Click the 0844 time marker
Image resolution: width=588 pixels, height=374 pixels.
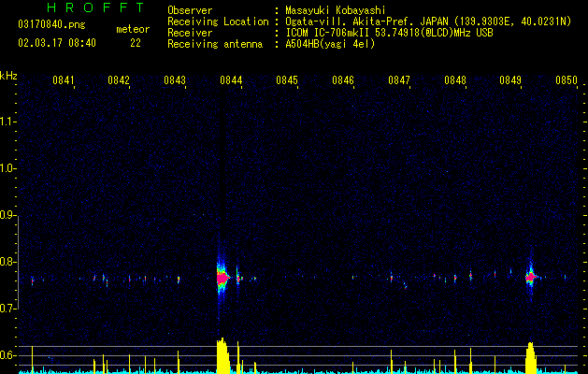[231, 80]
